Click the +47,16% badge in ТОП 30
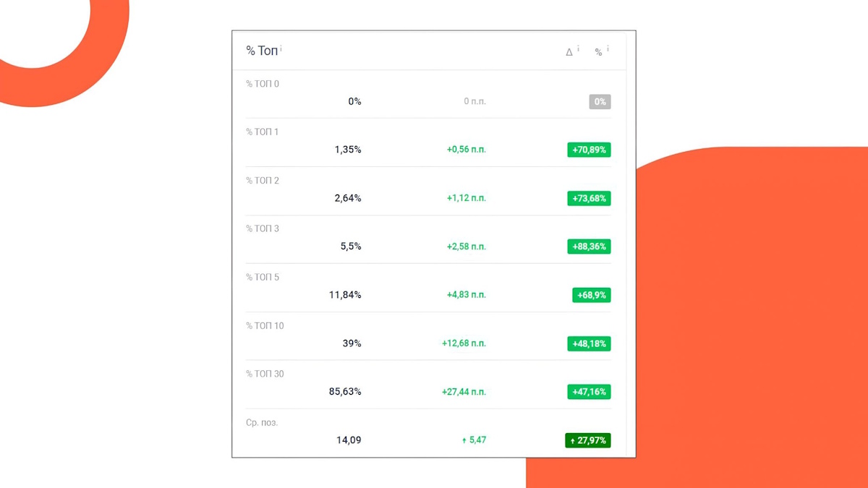Image resolution: width=868 pixels, height=488 pixels. click(x=589, y=392)
